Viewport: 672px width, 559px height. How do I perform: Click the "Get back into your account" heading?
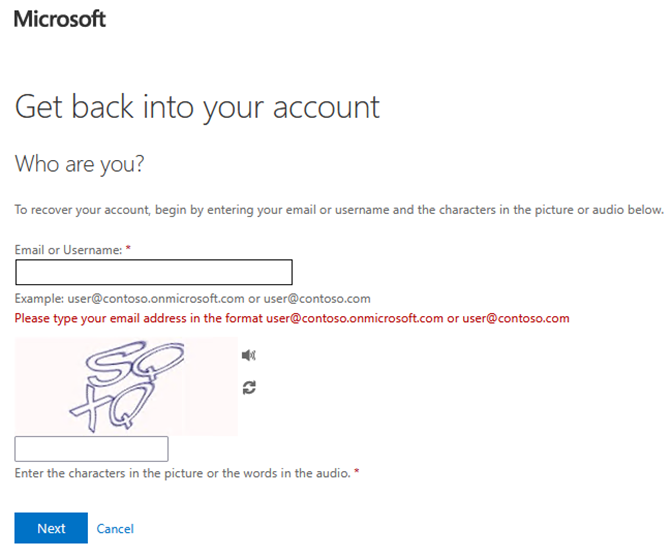tap(197, 106)
